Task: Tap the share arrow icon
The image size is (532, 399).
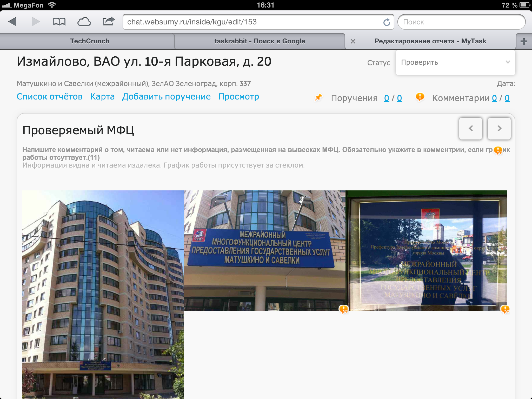Action: click(109, 21)
